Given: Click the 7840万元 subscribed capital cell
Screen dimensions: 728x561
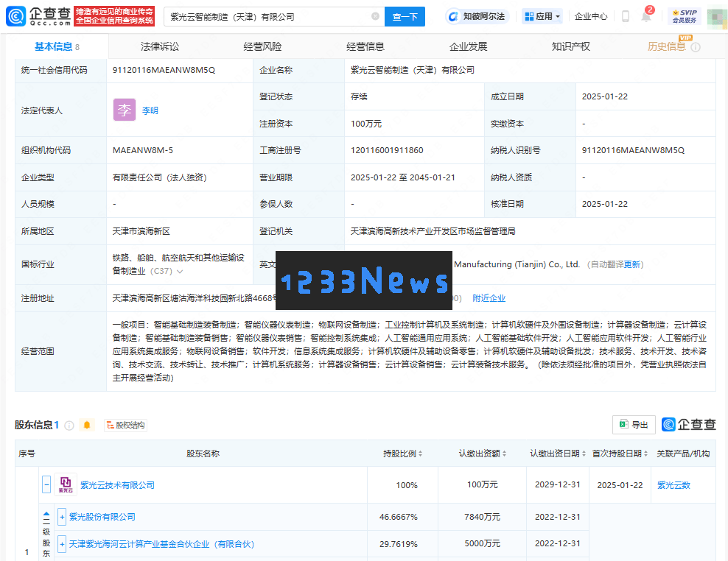Looking at the screenshot, I should coord(482,516).
